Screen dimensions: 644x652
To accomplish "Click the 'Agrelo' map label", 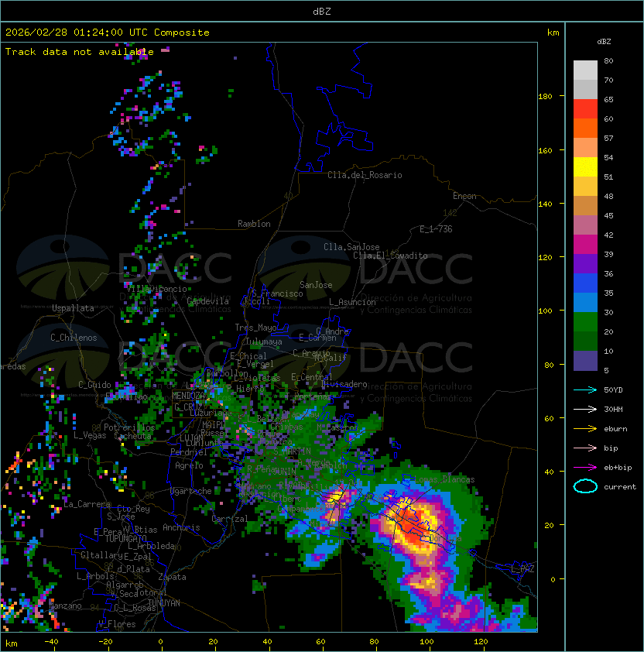I will click(189, 465).
